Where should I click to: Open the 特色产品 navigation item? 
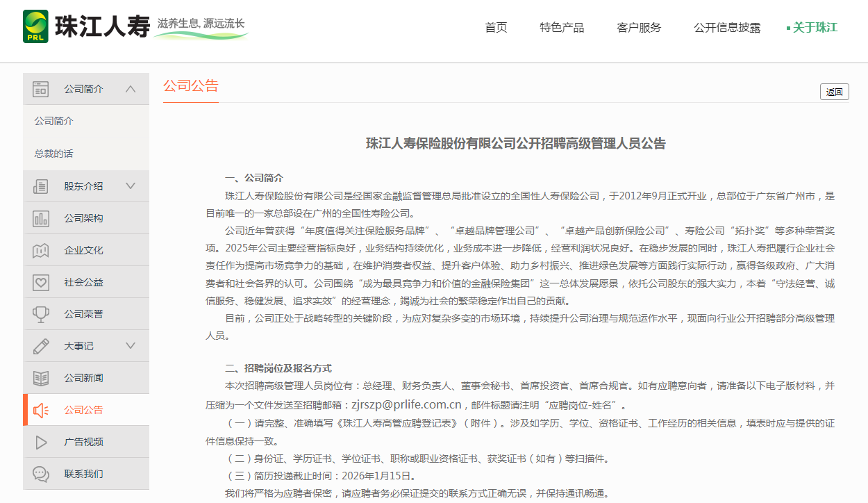click(x=562, y=28)
